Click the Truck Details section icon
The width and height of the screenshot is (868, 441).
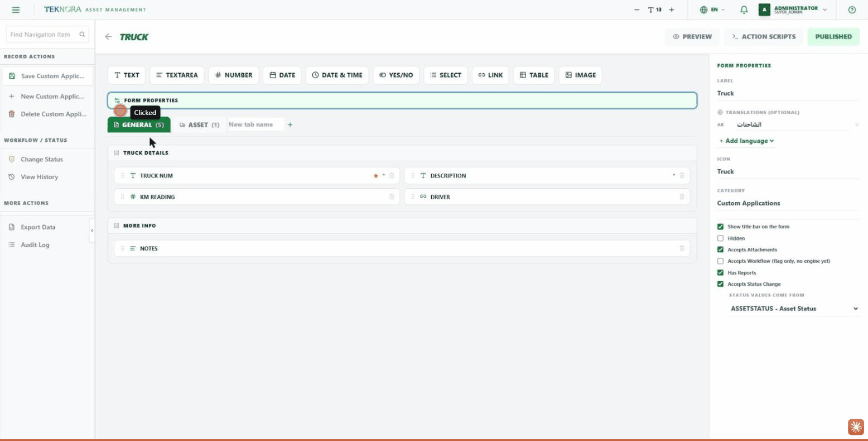coord(117,153)
